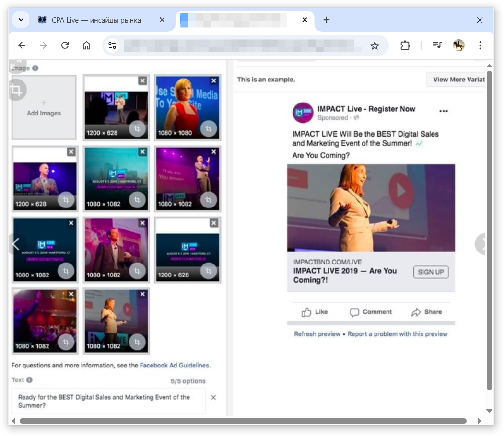504x436 pixels.
Task: Open the Chrome extensions menu
Action: coord(405,46)
